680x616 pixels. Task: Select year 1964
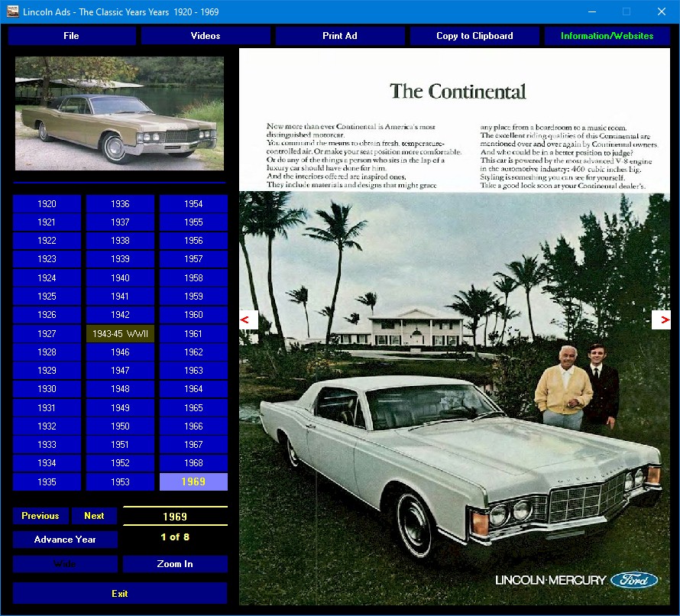pos(193,389)
